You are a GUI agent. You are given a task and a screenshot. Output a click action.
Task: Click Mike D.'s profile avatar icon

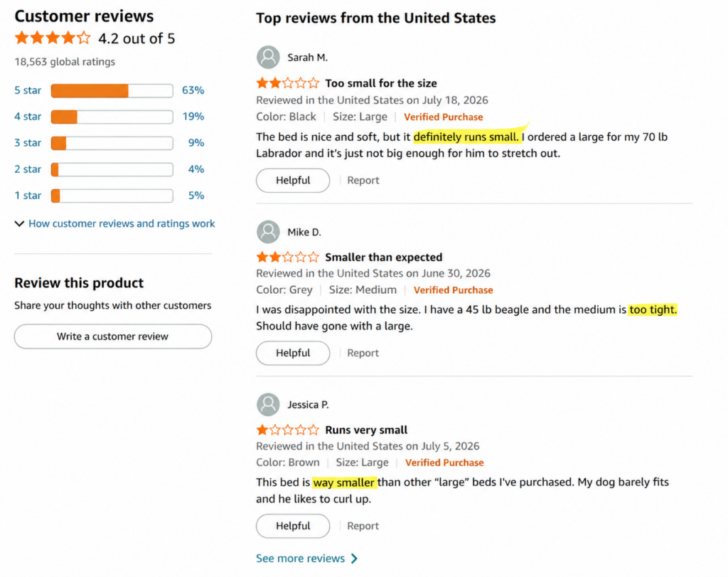click(268, 232)
